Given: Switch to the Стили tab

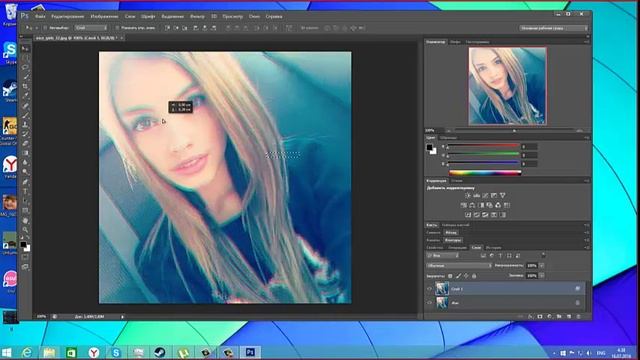Looking at the screenshot, I should coord(457,180).
